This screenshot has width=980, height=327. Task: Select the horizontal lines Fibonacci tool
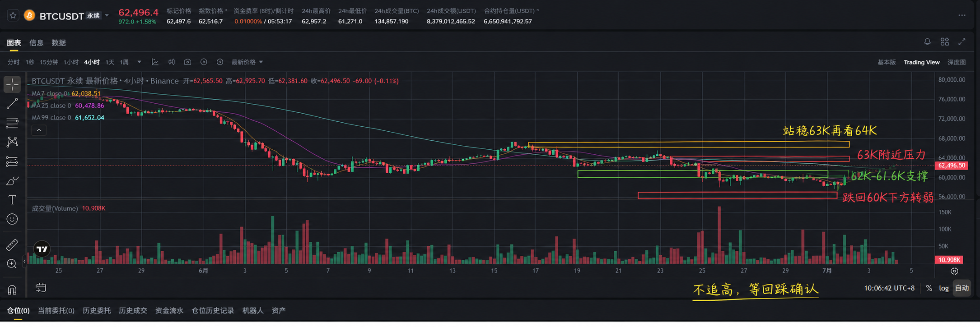(x=12, y=123)
